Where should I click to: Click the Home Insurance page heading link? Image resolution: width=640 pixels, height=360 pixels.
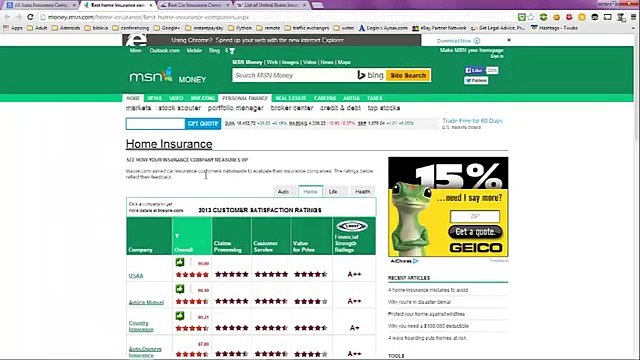(x=169, y=144)
